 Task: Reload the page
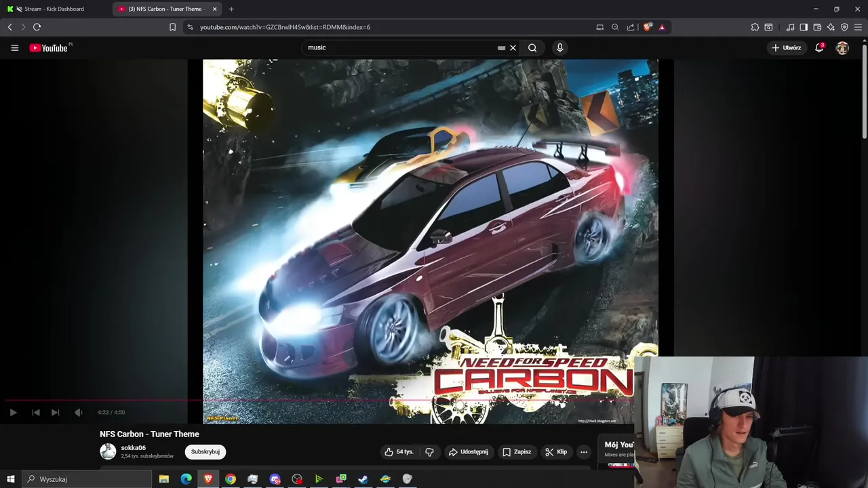(x=37, y=27)
